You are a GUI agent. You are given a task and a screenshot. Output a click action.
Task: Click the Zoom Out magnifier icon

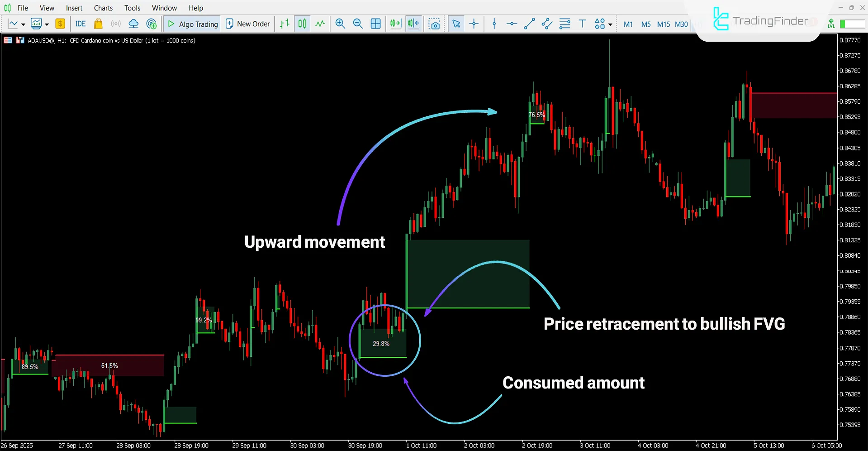[358, 24]
